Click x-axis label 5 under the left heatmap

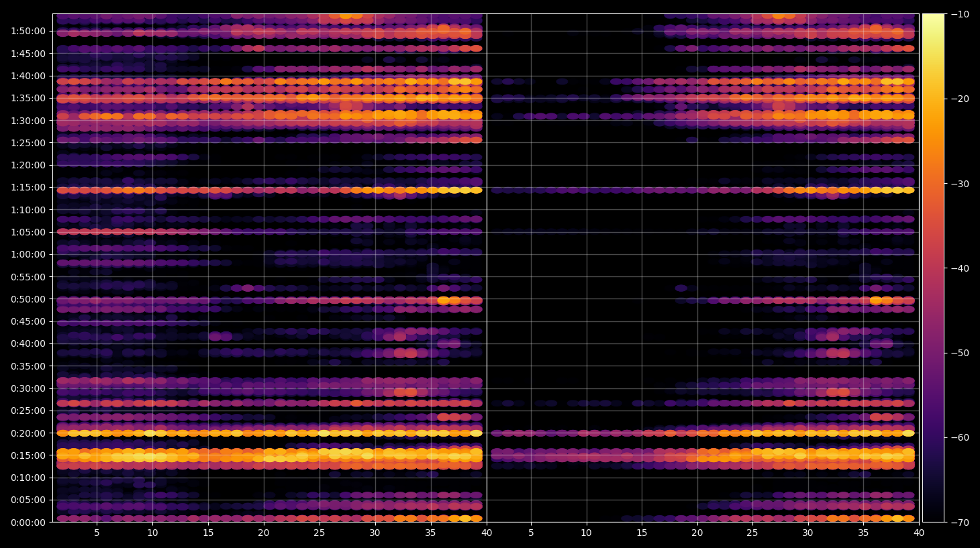point(97,533)
